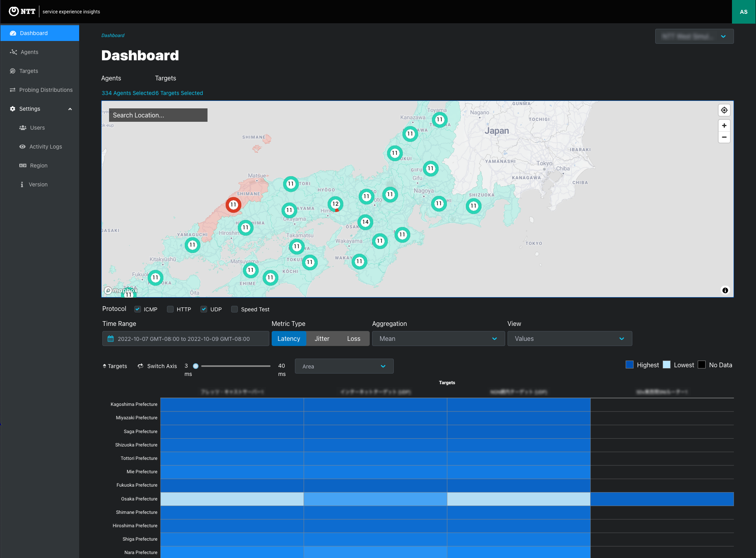Click the cluster marker near Wakayama coast
The height and width of the screenshot is (558, 756).
[x=359, y=262]
